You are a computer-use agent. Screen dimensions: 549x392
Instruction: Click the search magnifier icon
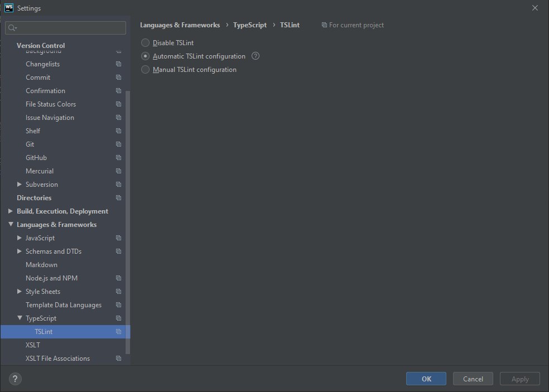pyautogui.click(x=12, y=28)
